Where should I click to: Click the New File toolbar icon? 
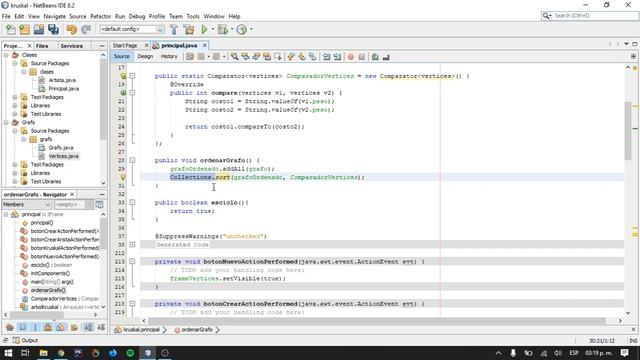[11, 29]
